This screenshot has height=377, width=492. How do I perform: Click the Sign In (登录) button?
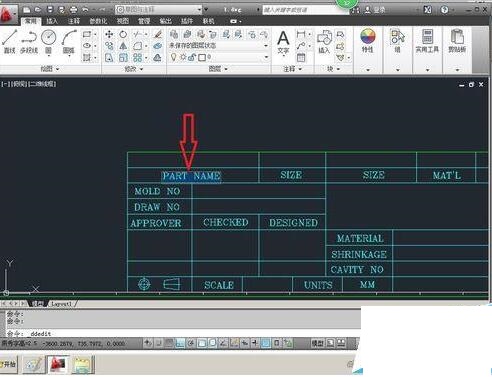pyautogui.click(x=375, y=10)
